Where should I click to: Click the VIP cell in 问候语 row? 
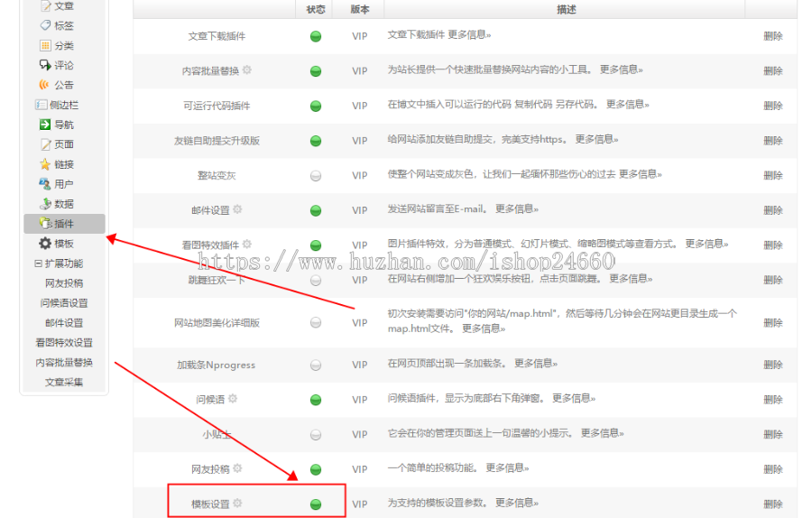360,400
